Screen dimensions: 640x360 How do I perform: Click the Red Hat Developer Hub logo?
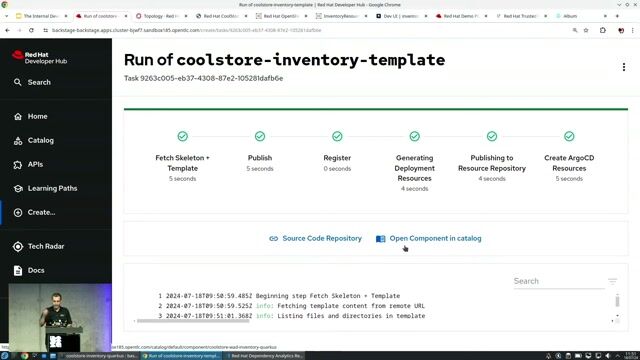40,58
